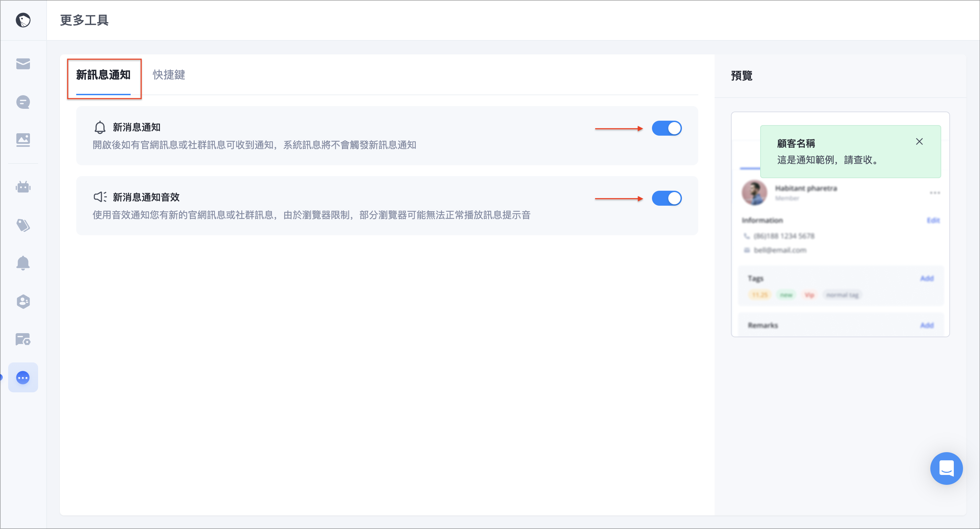Viewport: 980px width, 529px height.
Task: Click the 顧客名稱 notification title
Action: click(796, 144)
